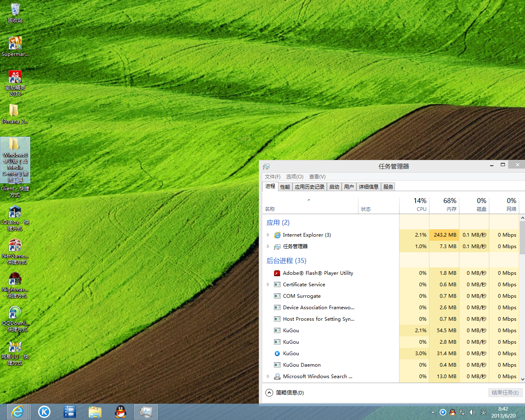The image size is (525, 420).
Task: Open the File Explorer taskbar icon
Action: (x=95, y=412)
